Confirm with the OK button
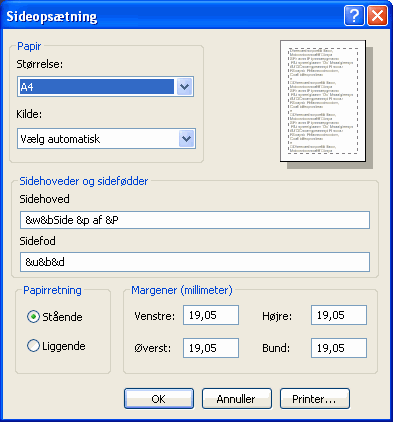 [x=159, y=399]
